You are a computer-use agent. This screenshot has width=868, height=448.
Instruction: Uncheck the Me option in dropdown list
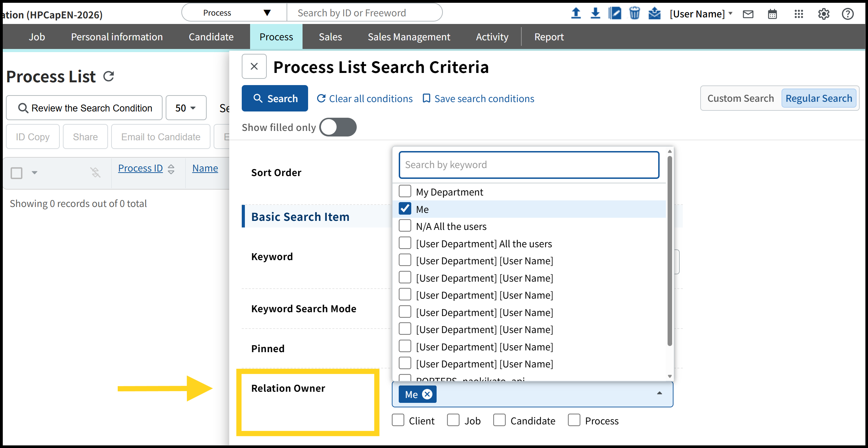405,209
